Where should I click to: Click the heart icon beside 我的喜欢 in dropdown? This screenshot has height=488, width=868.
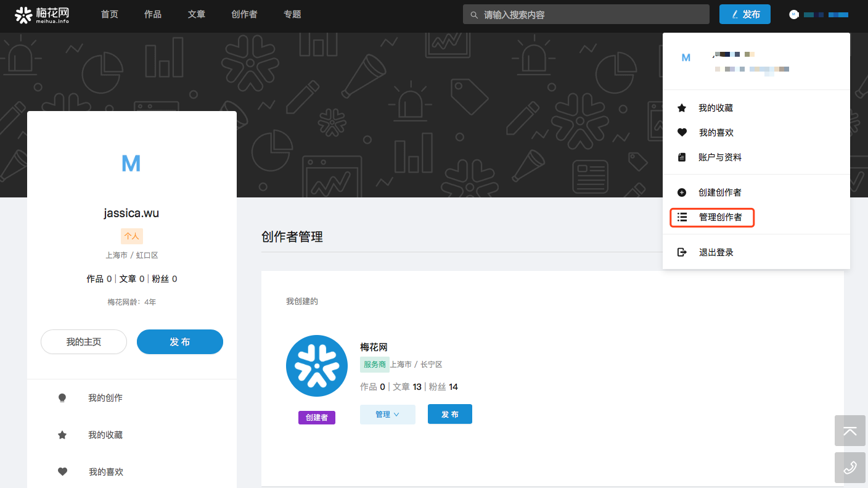pyautogui.click(x=682, y=133)
